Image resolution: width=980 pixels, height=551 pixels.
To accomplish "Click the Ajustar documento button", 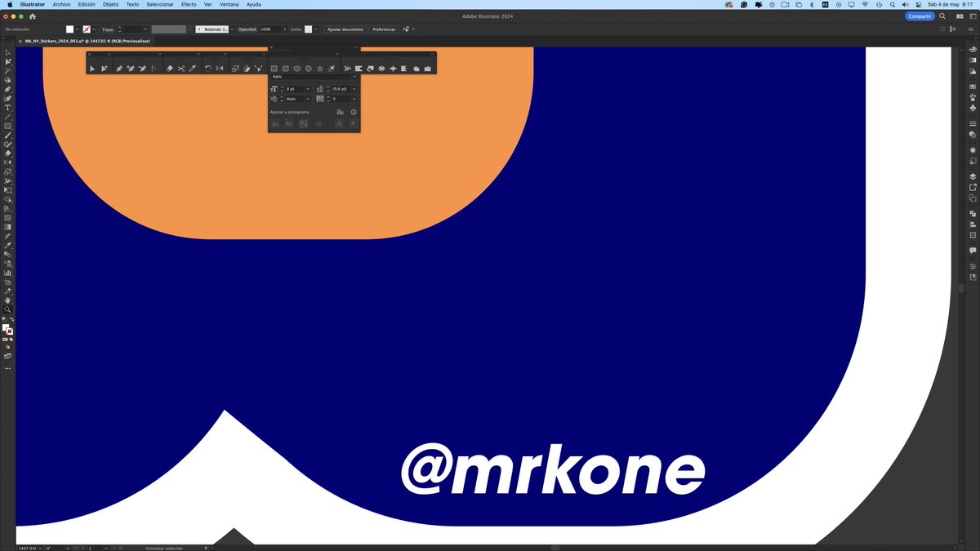I will click(x=345, y=29).
